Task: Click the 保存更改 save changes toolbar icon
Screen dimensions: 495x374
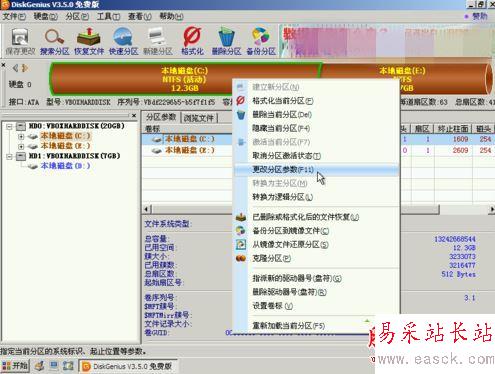Action: 20,42
